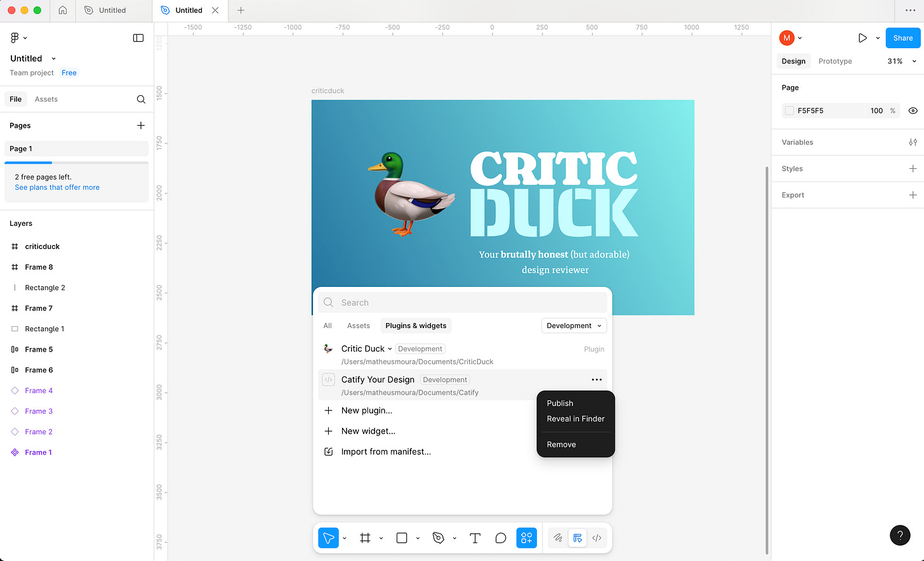
Task: Click the Home icon in tab bar
Action: (x=63, y=10)
